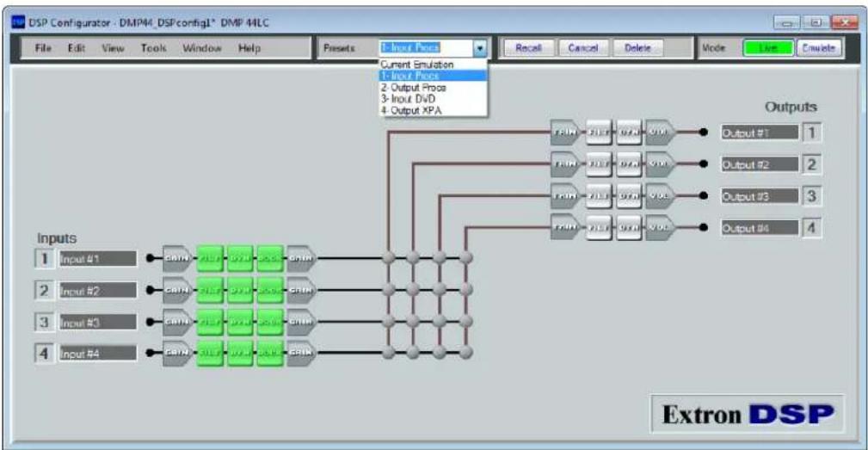The height and width of the screenshot is (450, 868).
Task: Open Output #2 VOL volume block
Action: [660, 163]
